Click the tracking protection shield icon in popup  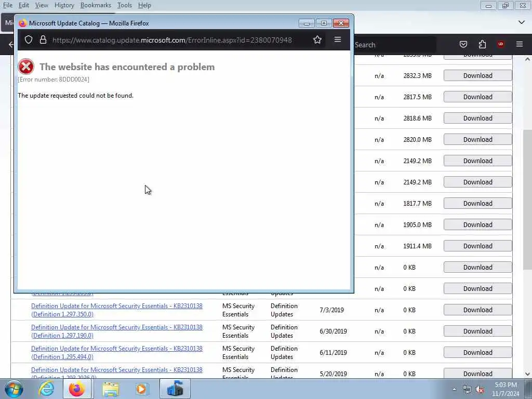(29, 39)
